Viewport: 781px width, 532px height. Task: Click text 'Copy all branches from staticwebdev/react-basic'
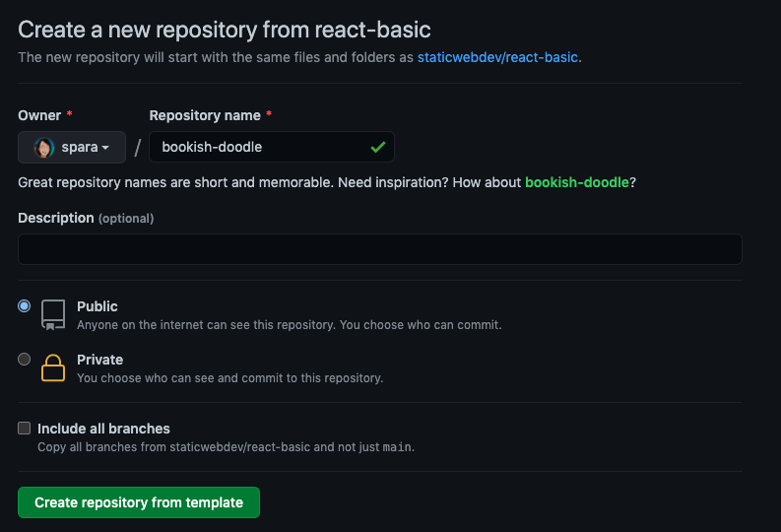pyautogui.click(x=174, y=447)
